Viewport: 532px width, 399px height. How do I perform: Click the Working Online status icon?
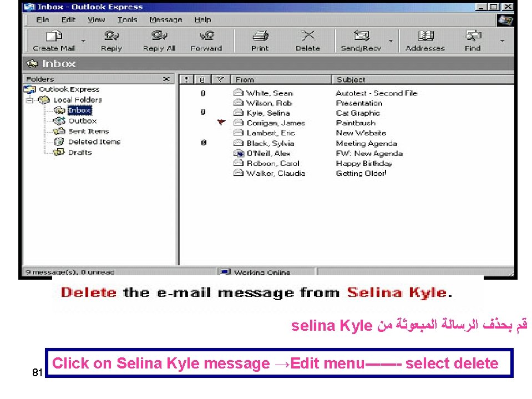pos(226,272)
